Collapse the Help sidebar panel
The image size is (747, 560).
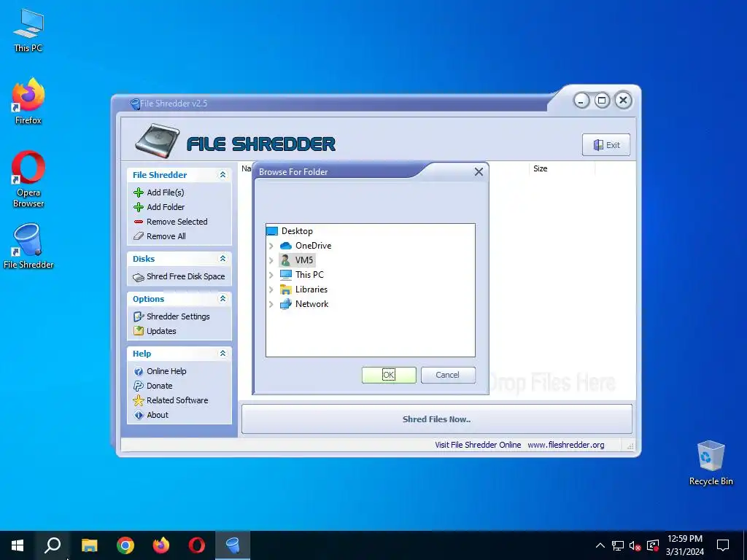click(222, 354)
